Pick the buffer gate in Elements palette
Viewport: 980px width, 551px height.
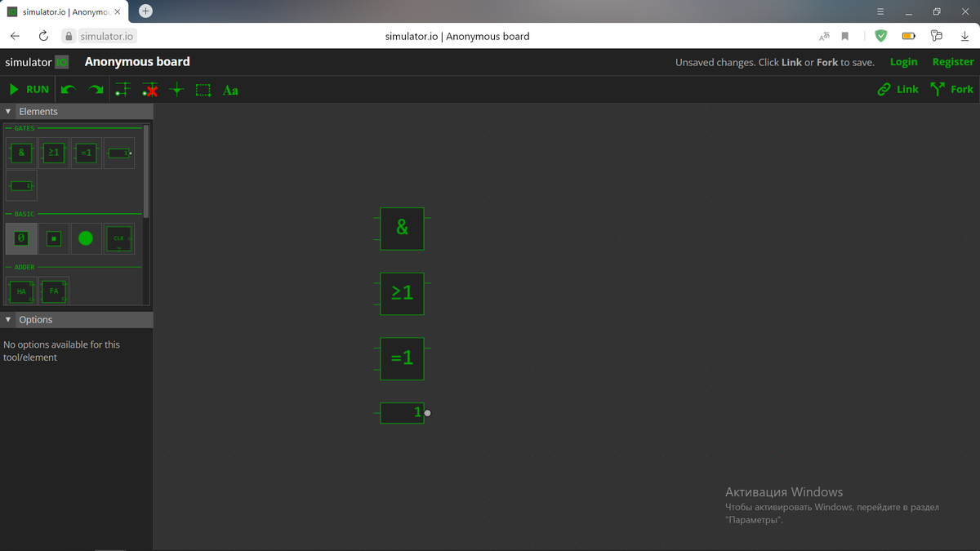[x=21, y=185]
